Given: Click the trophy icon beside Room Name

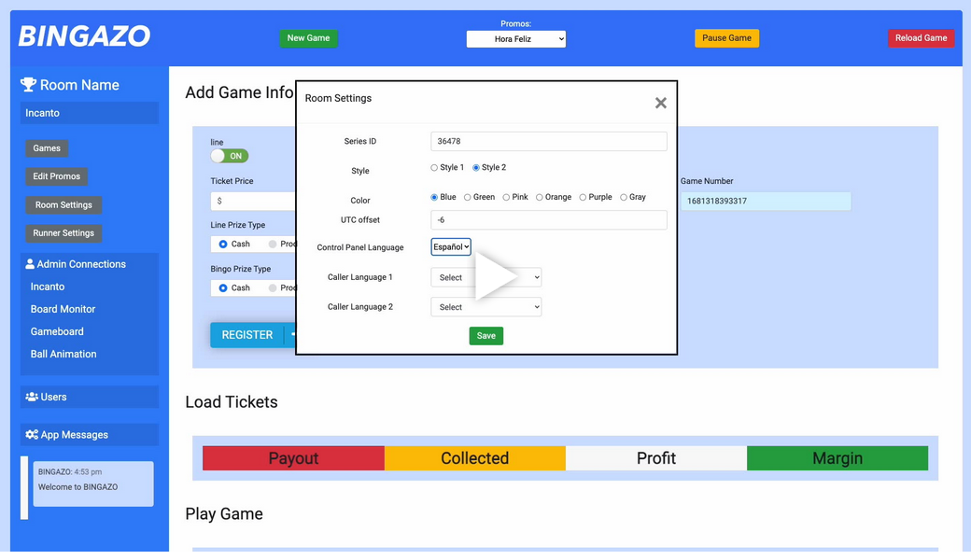Looking at the screenshot, I should (x=28, y=85).
